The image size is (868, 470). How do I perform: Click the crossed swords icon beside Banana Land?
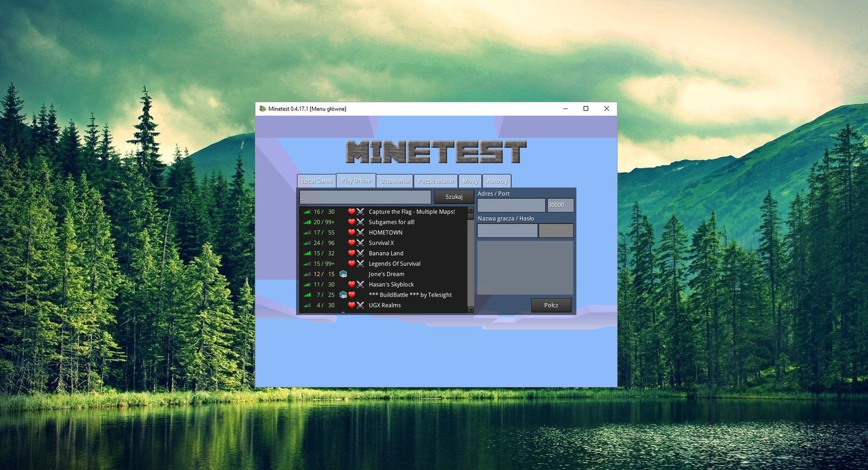point(360,253)
